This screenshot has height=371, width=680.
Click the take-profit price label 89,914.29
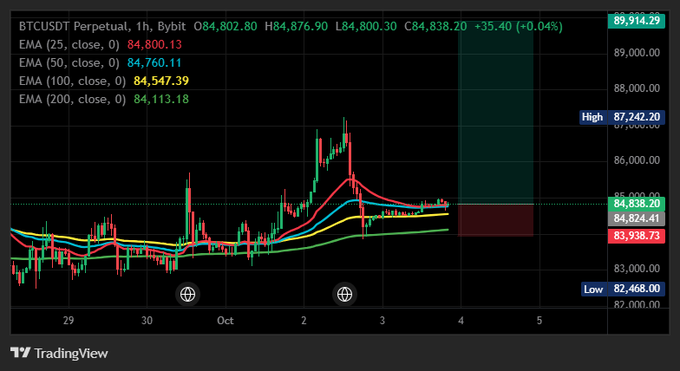tap(636, 21)
